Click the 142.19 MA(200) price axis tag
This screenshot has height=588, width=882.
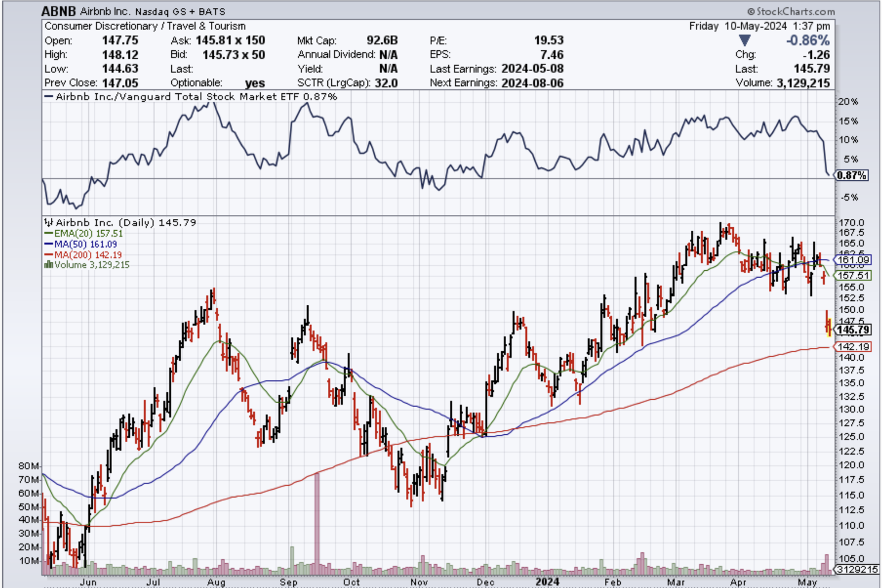(x=853, y=347)
